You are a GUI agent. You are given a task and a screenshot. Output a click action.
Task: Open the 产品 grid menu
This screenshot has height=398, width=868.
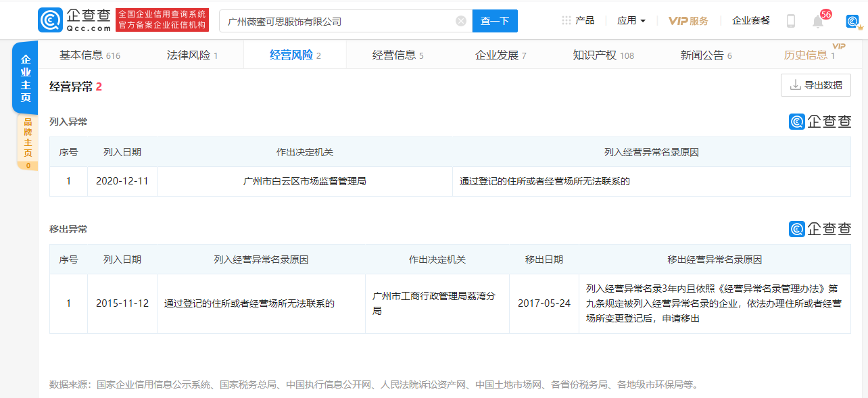coord(578,21)
